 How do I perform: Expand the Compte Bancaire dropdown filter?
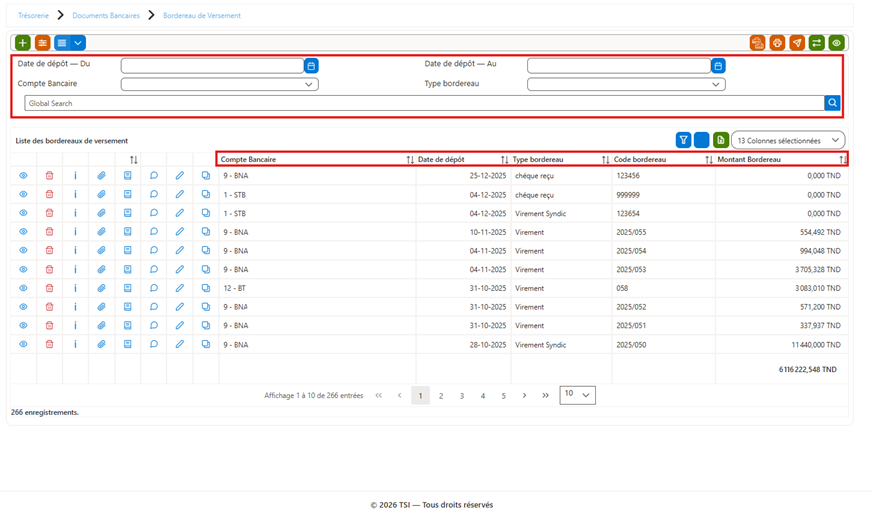[x=219, y=84]
